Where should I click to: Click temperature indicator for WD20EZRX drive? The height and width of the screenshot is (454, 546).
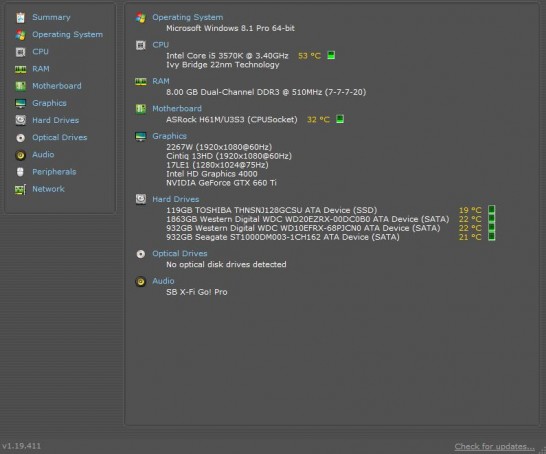[491, 219]
